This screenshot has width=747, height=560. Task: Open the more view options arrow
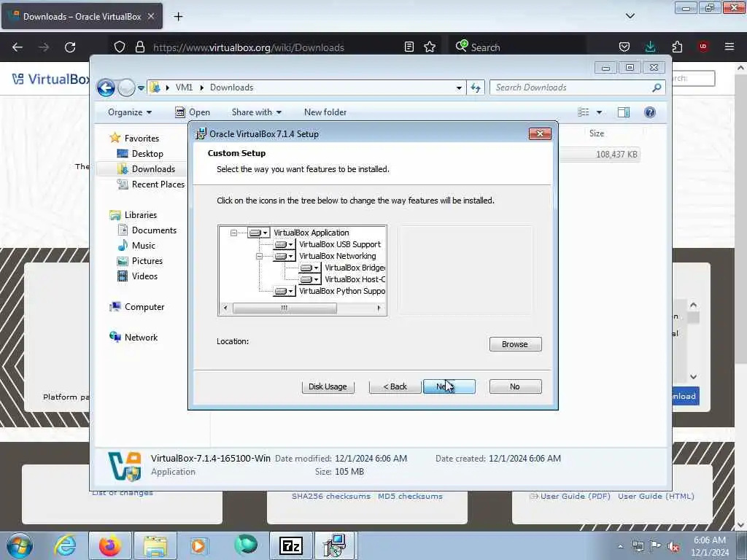(x=600, y=112)
